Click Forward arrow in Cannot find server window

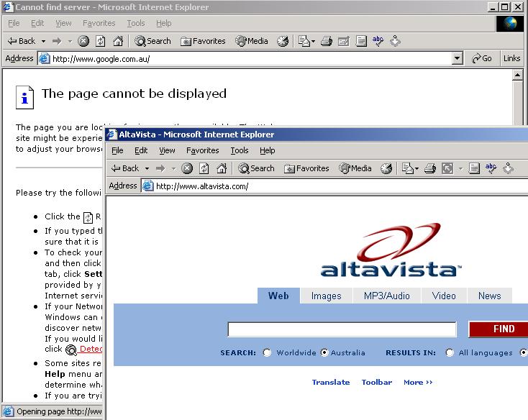point(57,41)
